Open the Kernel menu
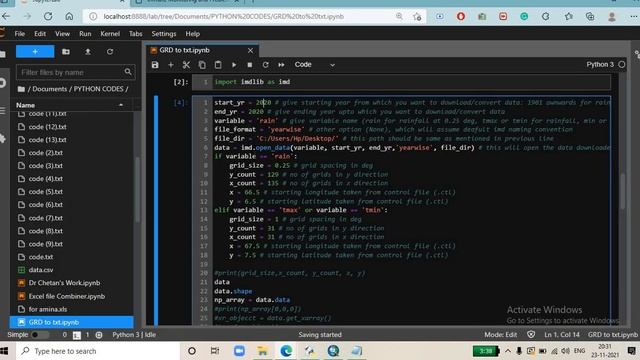Viewport: 640px width, 360px height. pos(110,34)
